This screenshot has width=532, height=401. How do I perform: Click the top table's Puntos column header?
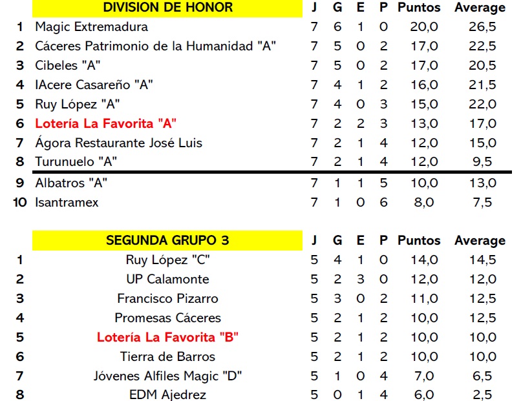tap(419, 8)
